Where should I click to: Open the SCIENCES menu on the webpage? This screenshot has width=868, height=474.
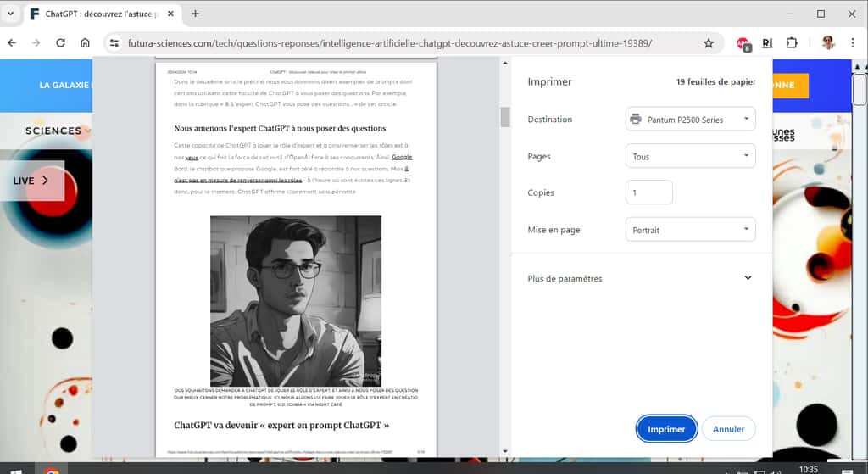click(x=58, y=131)
